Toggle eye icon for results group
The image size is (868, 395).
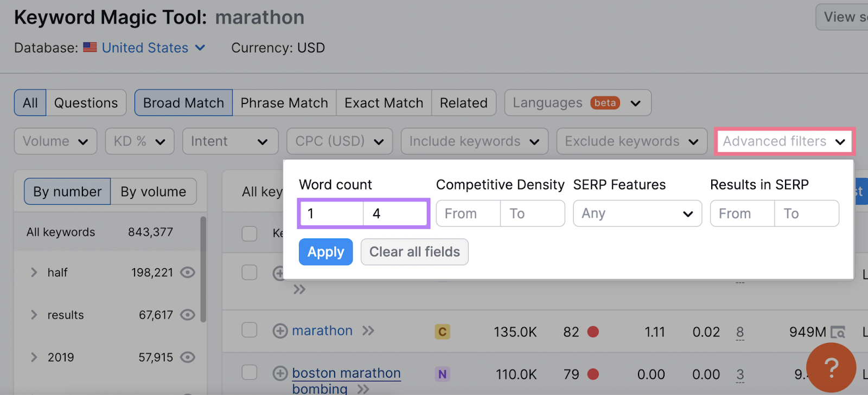click(x=188, y=315)
